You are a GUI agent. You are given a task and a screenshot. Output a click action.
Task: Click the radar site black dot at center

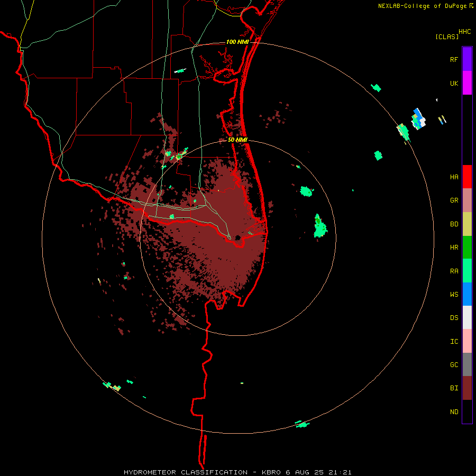point(237,237)
